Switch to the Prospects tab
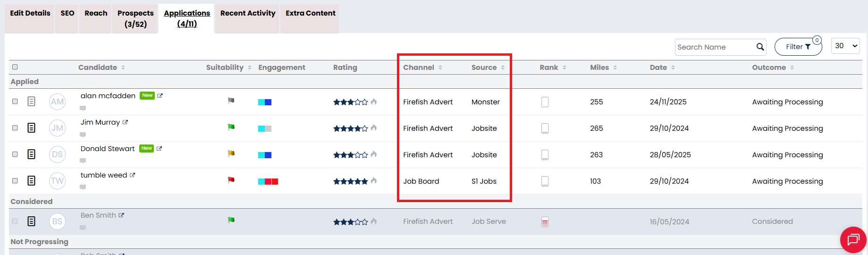 pos(135,18)
